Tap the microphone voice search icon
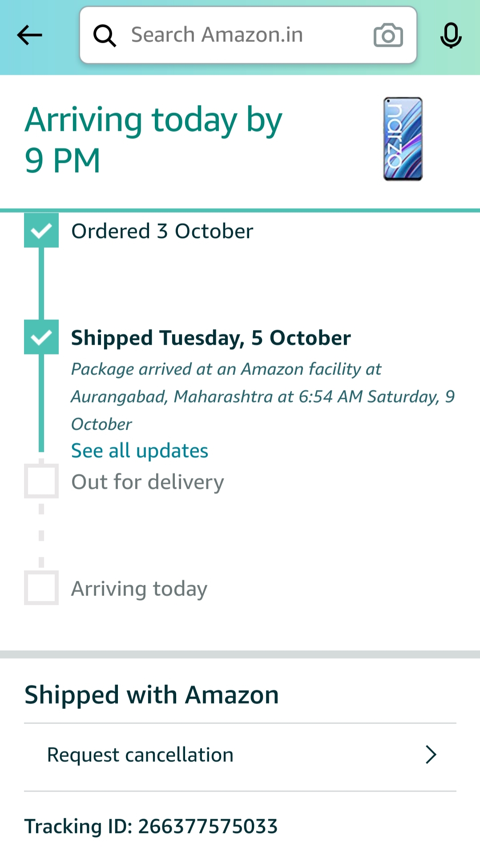Viewport: 480px width, 868px height. click(x=451, y=35)
